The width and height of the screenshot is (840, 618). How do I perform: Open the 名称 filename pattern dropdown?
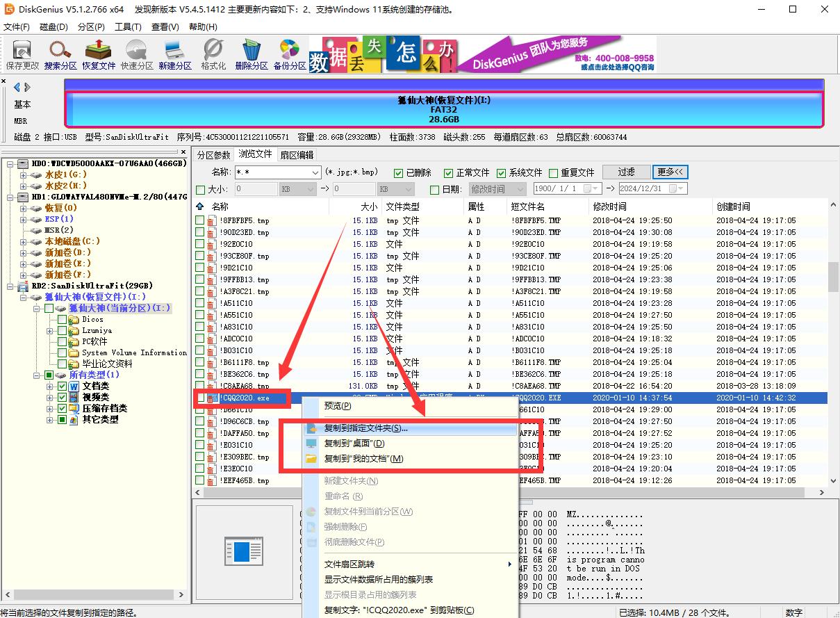(x=314, y=172)
